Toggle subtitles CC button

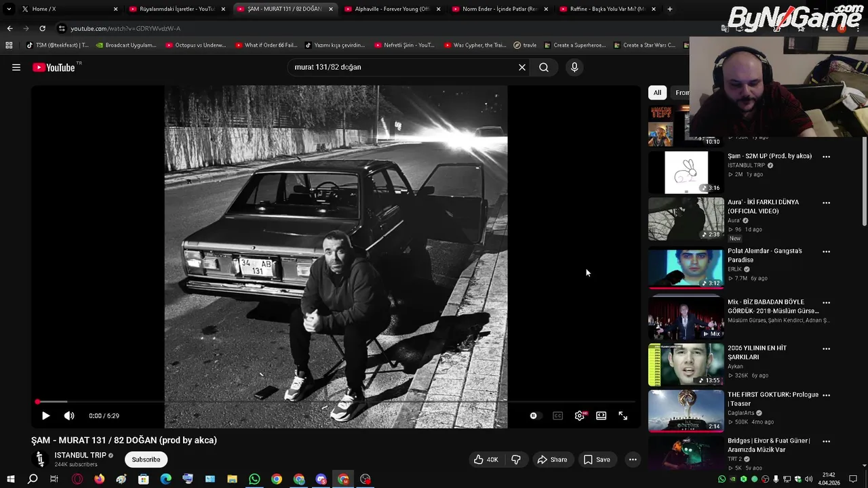(x=557, y=415)
